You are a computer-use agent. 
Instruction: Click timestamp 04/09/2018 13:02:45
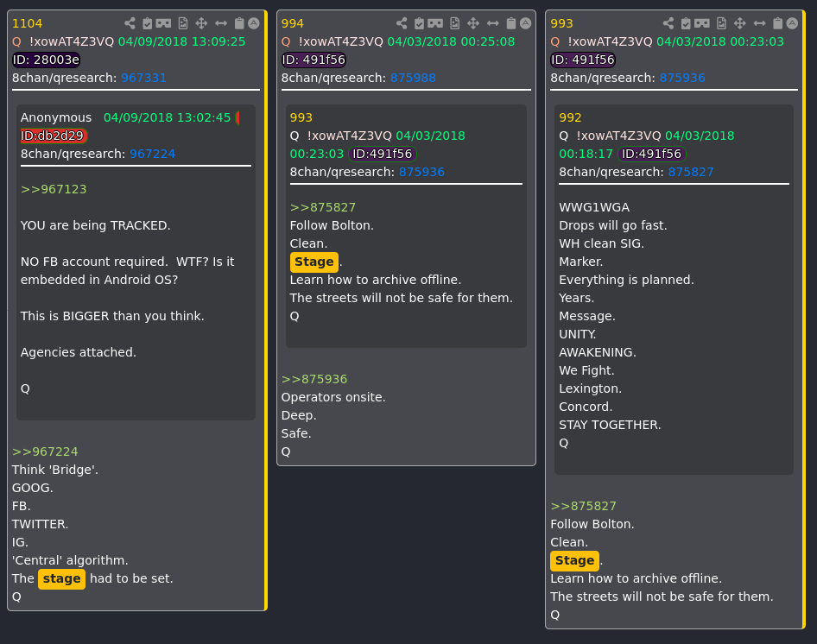[x=168, y=117]
